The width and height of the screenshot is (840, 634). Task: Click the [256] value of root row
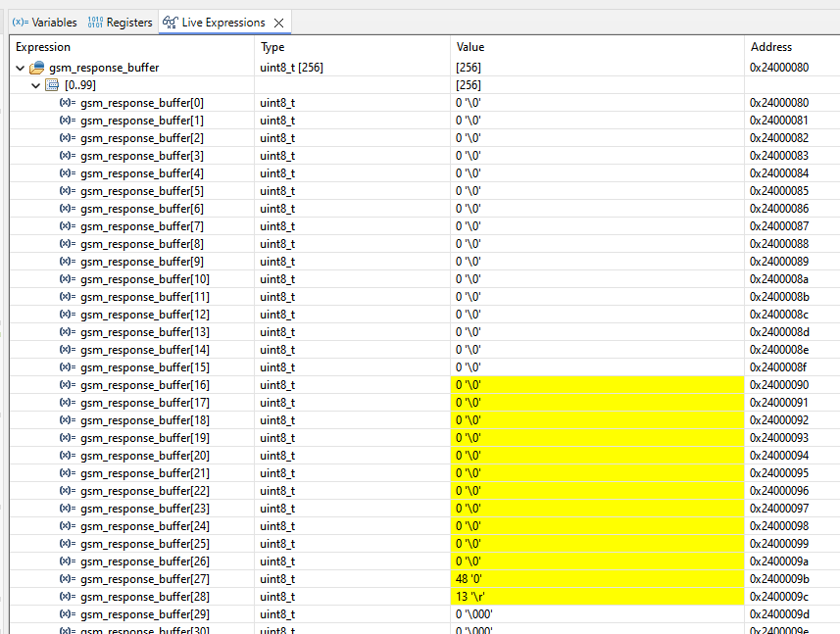tap(469, 68)
